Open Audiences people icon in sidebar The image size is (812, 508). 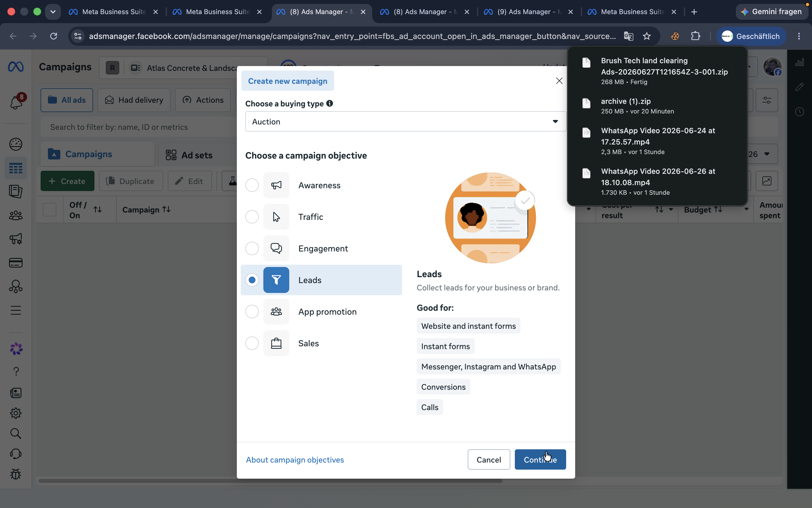coord(16,215)
